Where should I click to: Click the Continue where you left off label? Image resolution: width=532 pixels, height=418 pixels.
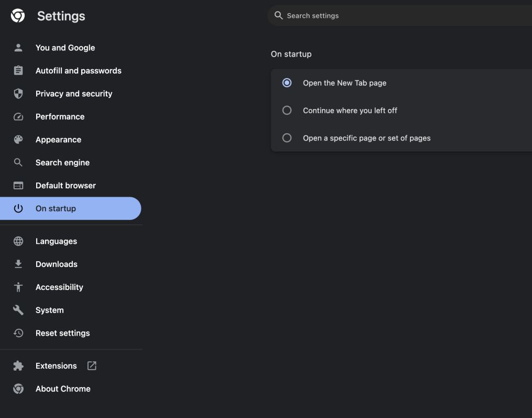pos(350,110)
